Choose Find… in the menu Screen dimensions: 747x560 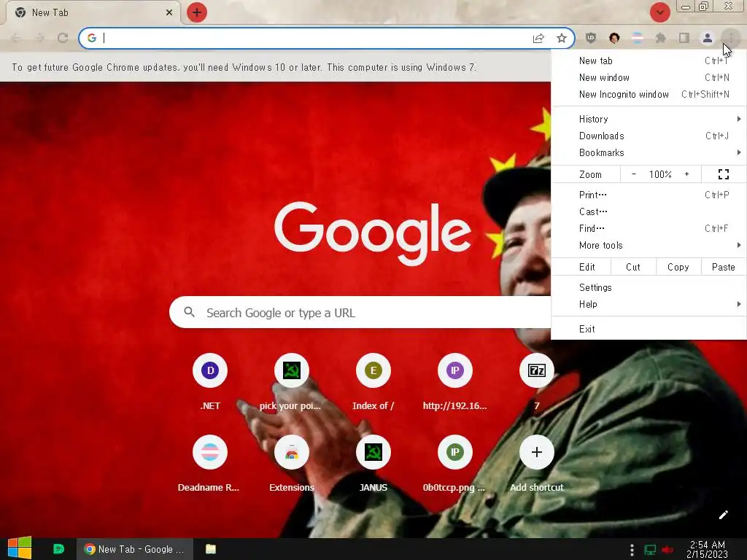pos(649,228)
